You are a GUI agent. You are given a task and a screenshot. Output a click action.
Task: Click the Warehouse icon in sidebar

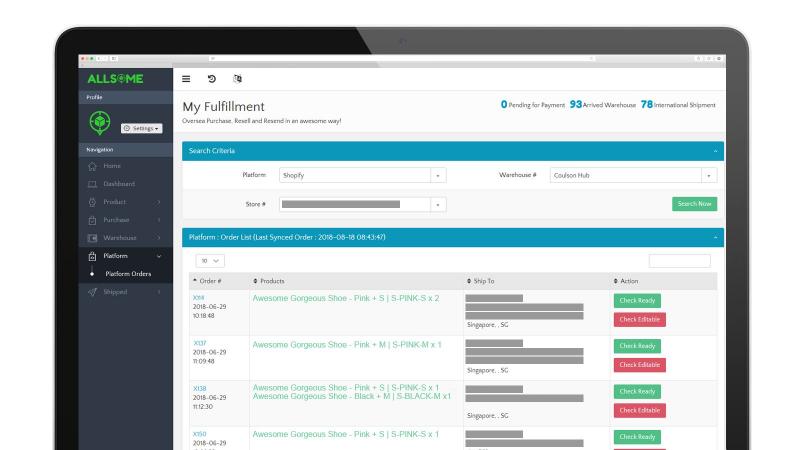pyautogui.click(x=92, y=238)
